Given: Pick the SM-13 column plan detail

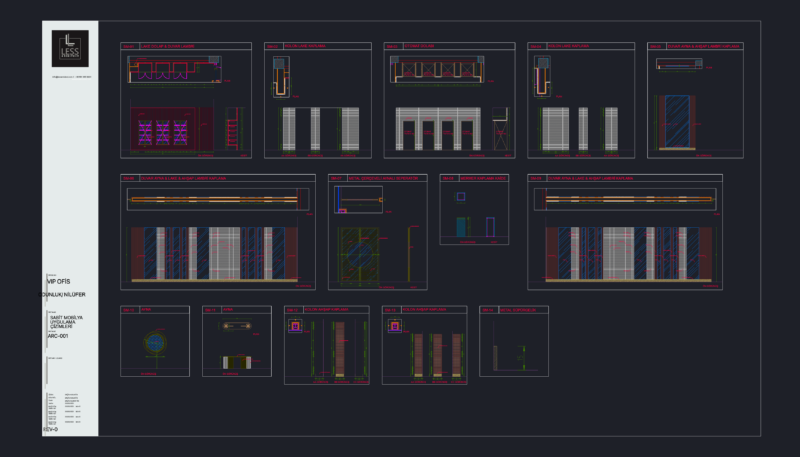Looking at the screenshot, I should tap(395, 326).
